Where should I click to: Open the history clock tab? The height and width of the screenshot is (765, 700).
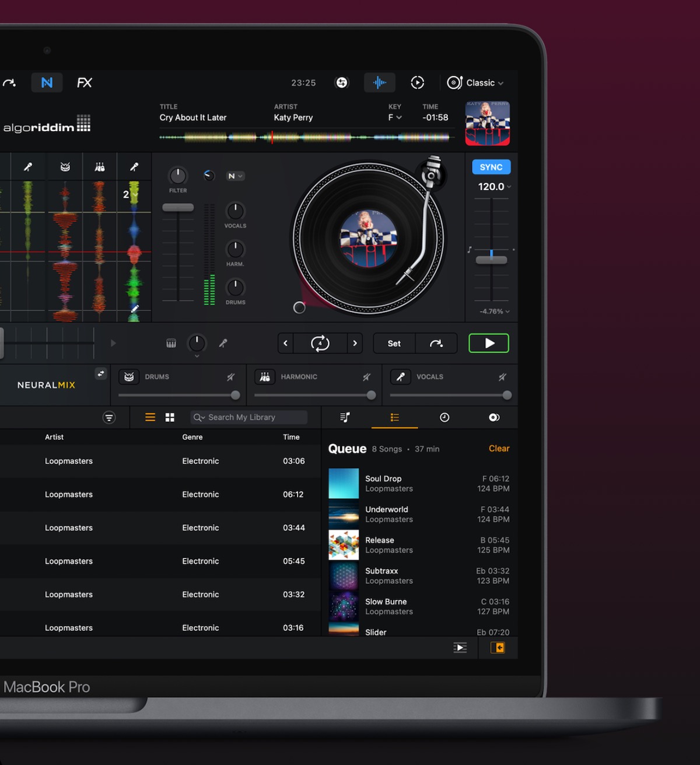[444, 417]
